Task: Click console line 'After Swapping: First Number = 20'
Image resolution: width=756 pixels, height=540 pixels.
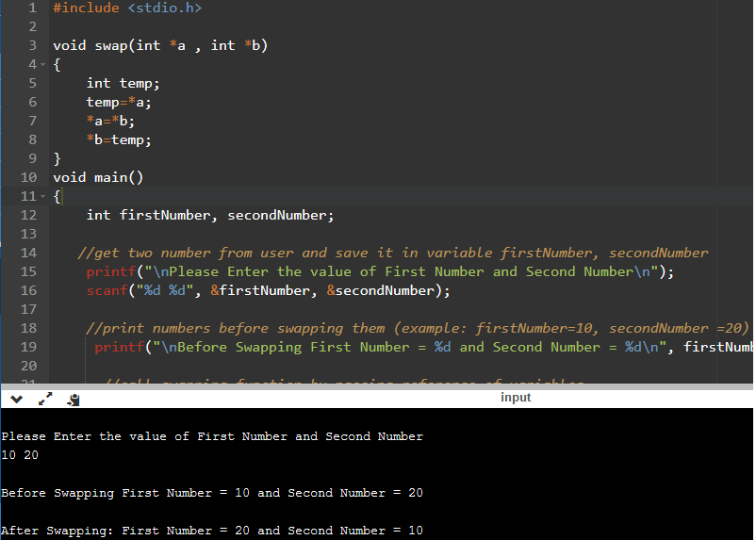Action: (x=212, y=531)
